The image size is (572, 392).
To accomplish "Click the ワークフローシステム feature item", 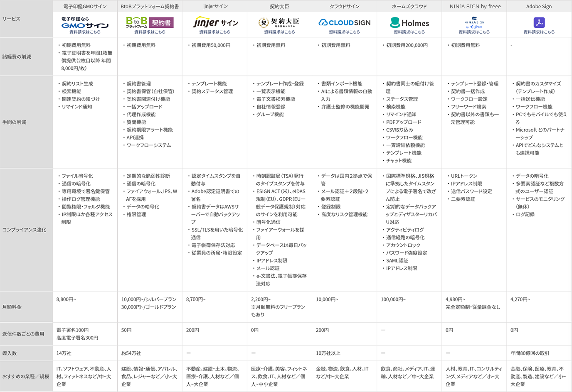I will tap(149, 145).
